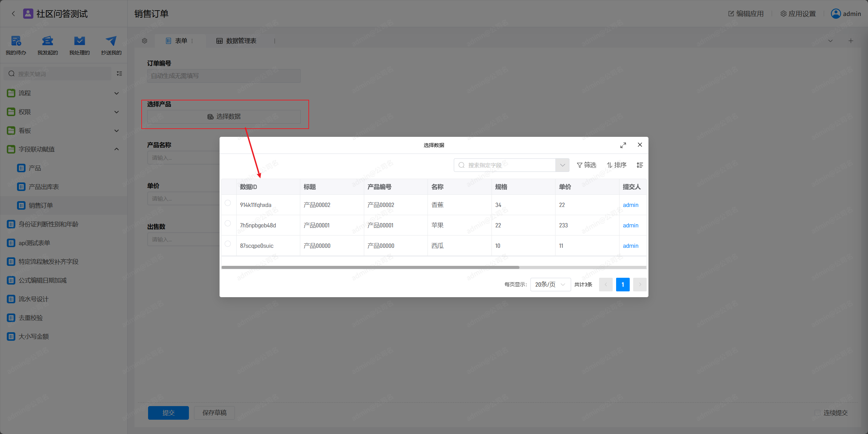Image resolution: width=868 pixels, height=434 pixels.
Task: Enable the 连续提交 checkbox
Action: coord(817,413)
